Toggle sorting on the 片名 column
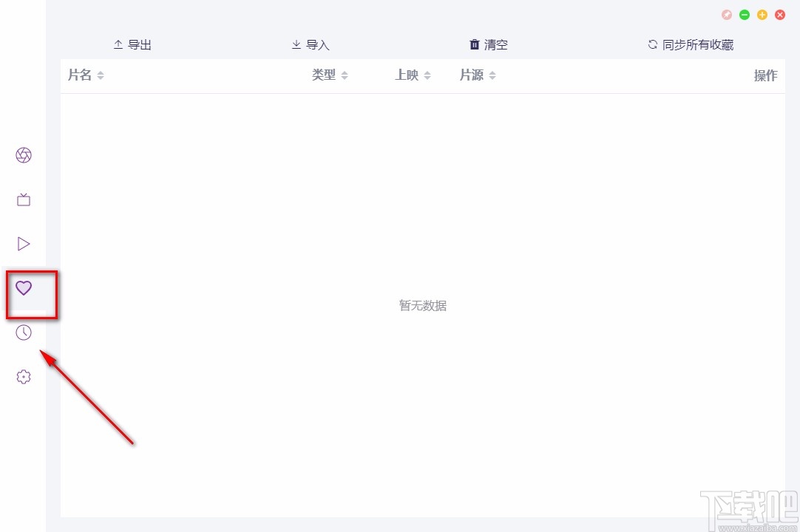The width and height of the screenshot is (800, 532). (x=85, y=75)
